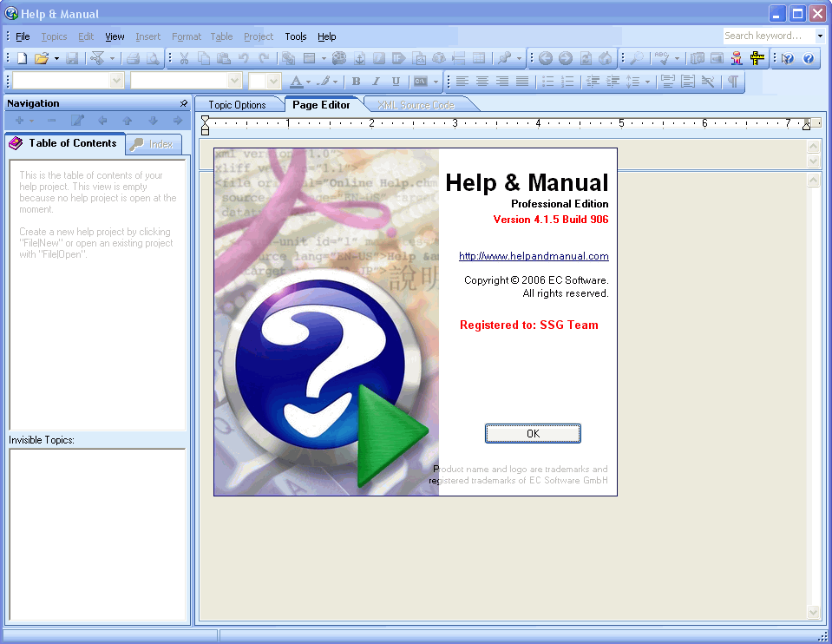Image resolution: width=832 pixels, height=644 pixels.
Task: Open the helpandmanual.com link
Action: 534,256
